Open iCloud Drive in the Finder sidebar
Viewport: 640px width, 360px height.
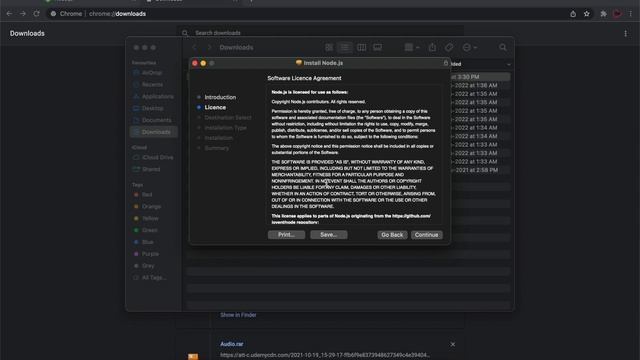(x=158, y=157)
